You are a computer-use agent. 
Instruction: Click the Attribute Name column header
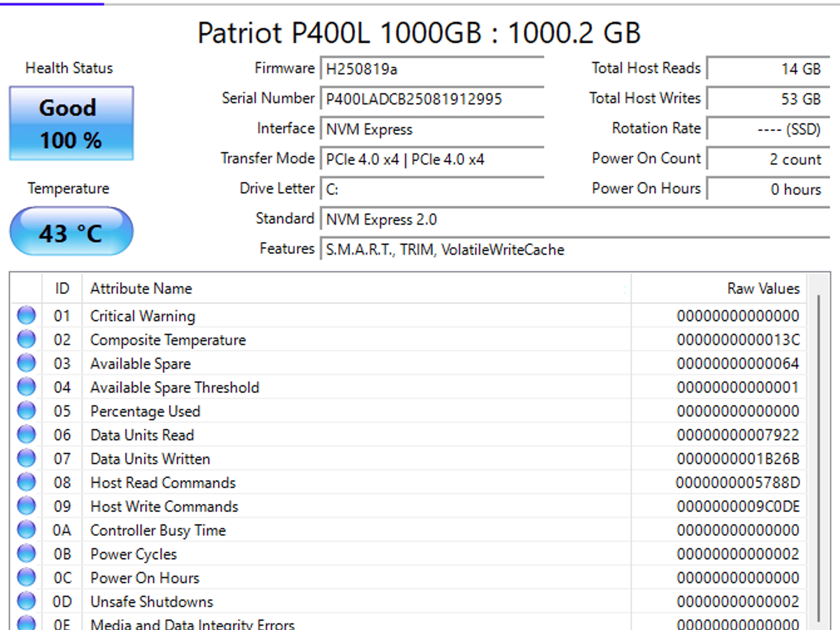coord(356,288)
